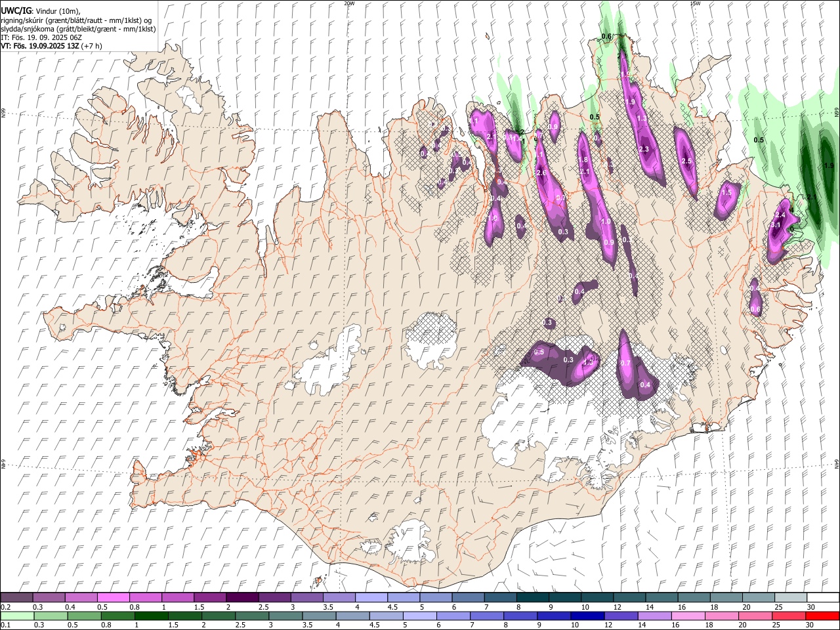Click the 'IT: Fös. 19. 09. 2025 06Z' line
Image resolution: width=840 pixels, height=630 pixels.
pyautogui.click(x=41, y=37)
